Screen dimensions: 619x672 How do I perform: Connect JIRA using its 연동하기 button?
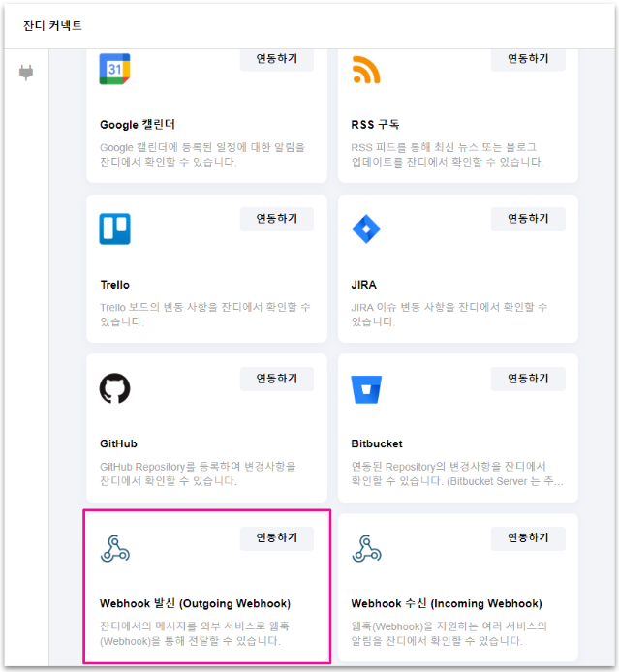527,219
